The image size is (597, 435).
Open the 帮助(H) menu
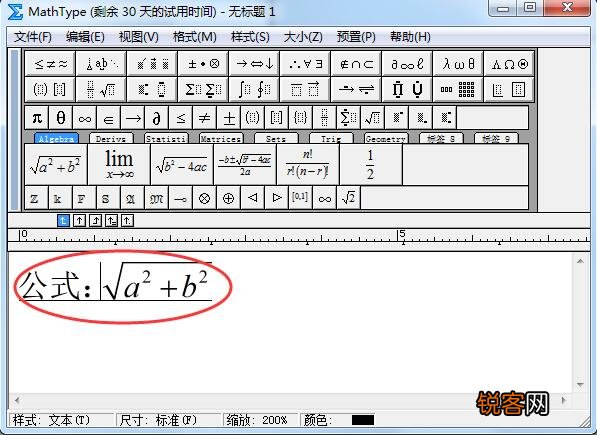(410, 37)
